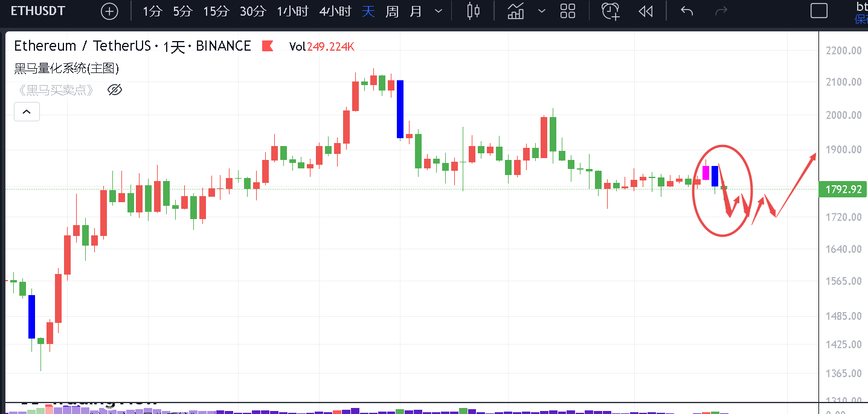
Task: Add symbol with the plus icon
Action: point(109,11)
